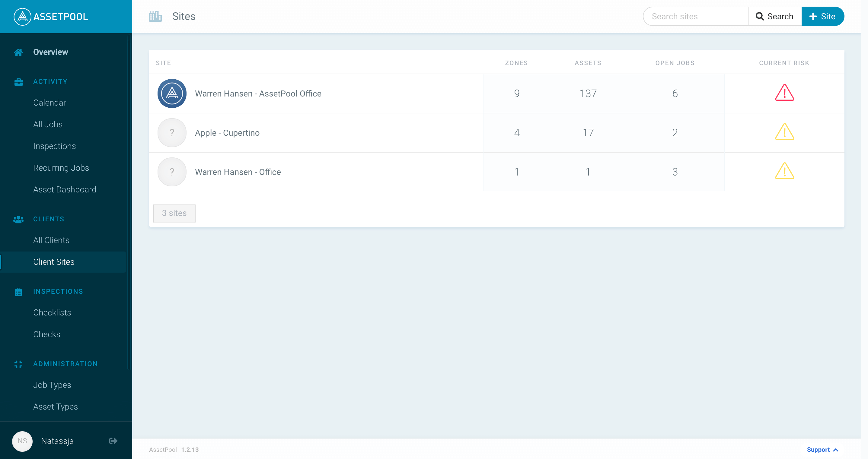The width and height of the screenshot is (868, 459).
Task: Open Calendar from the sidebar
Action: pos(49,103)
